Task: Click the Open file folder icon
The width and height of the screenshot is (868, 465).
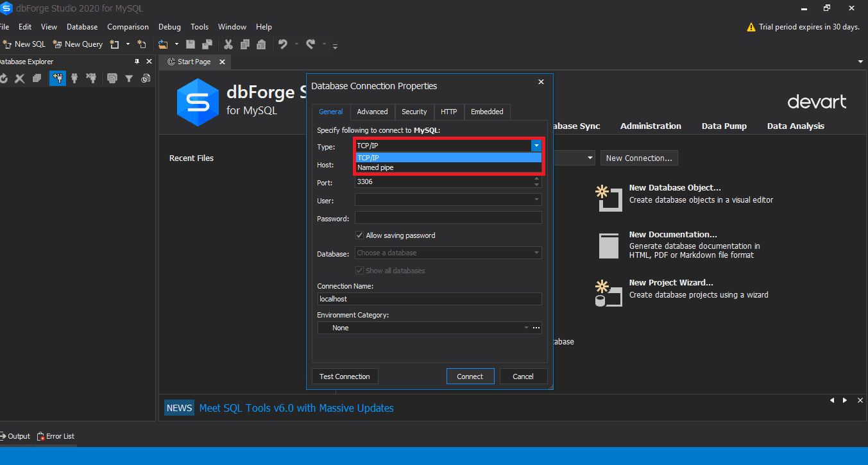Action: point(163,44)
